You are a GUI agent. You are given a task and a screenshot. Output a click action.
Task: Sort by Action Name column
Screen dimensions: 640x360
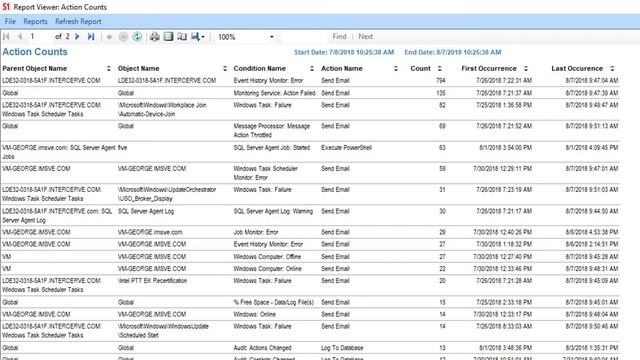[396, 69]
